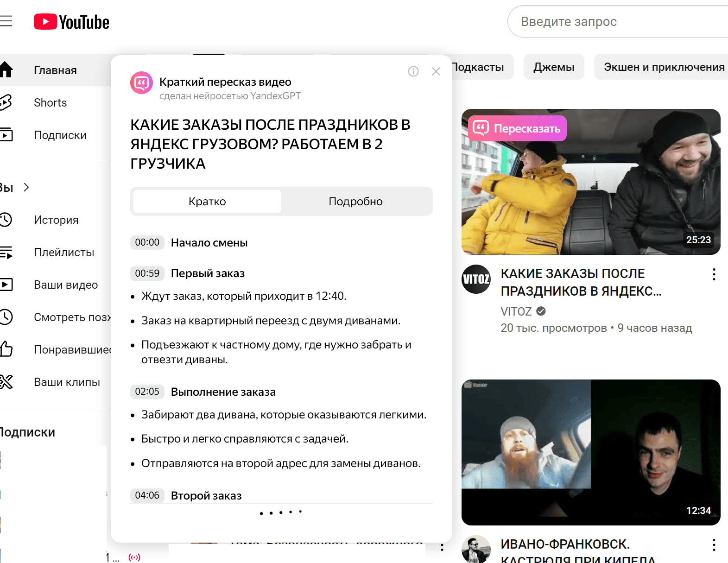The image size is (728, 563).
Task: Click the VITOZ channel avatar
Action: click(476, 279)
